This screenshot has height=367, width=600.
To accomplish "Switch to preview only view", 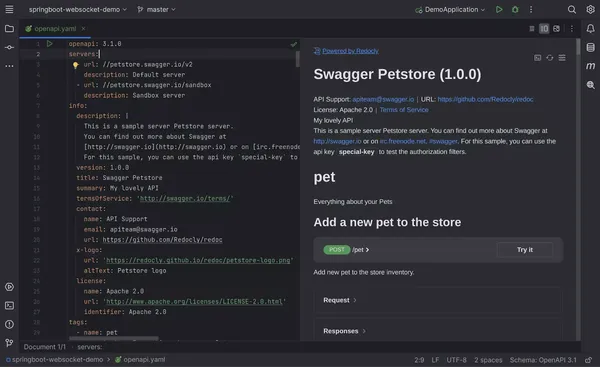I will 556,29.
